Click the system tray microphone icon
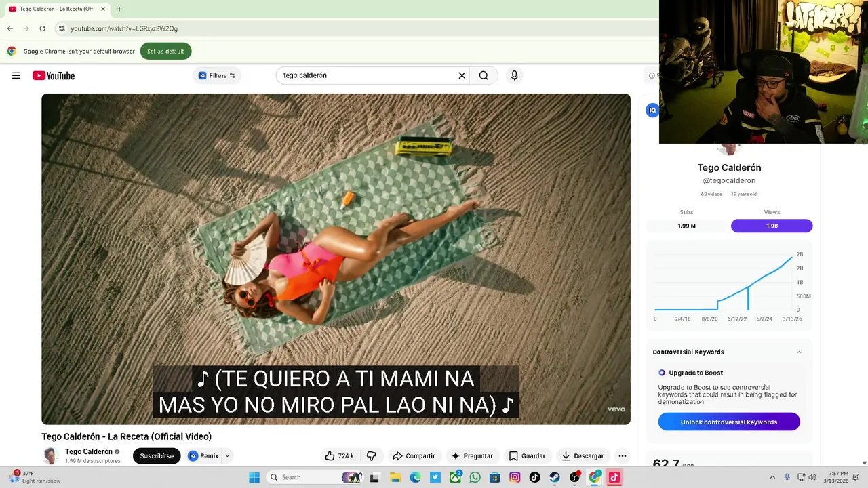This screenshot has width=868, height=488. click(787, 477)
